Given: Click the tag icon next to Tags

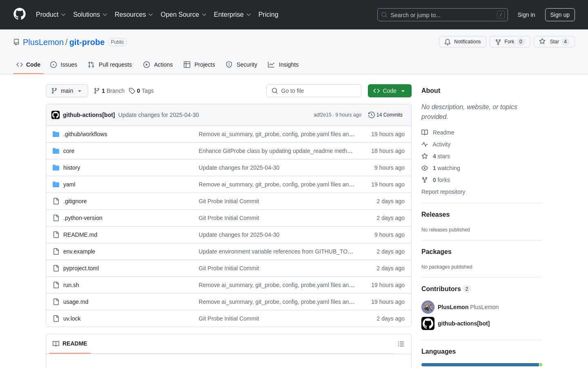Looking at the screenshot, I should [132, 91].
